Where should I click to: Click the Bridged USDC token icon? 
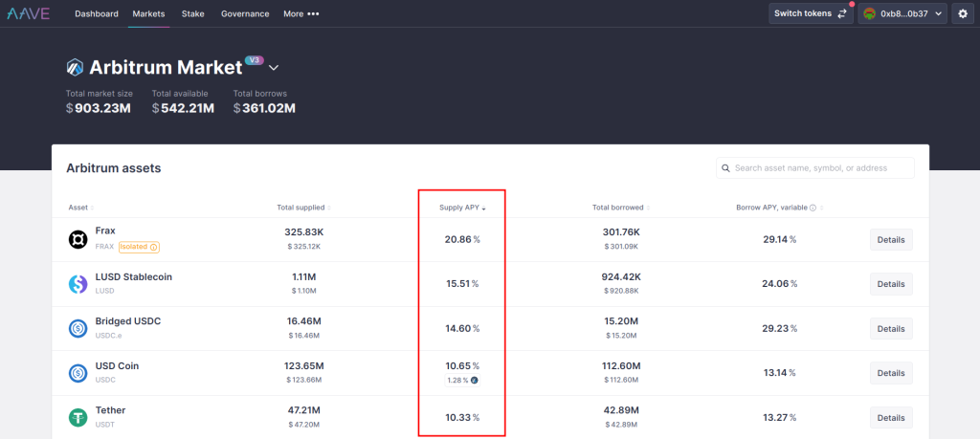tap(78, 328)
